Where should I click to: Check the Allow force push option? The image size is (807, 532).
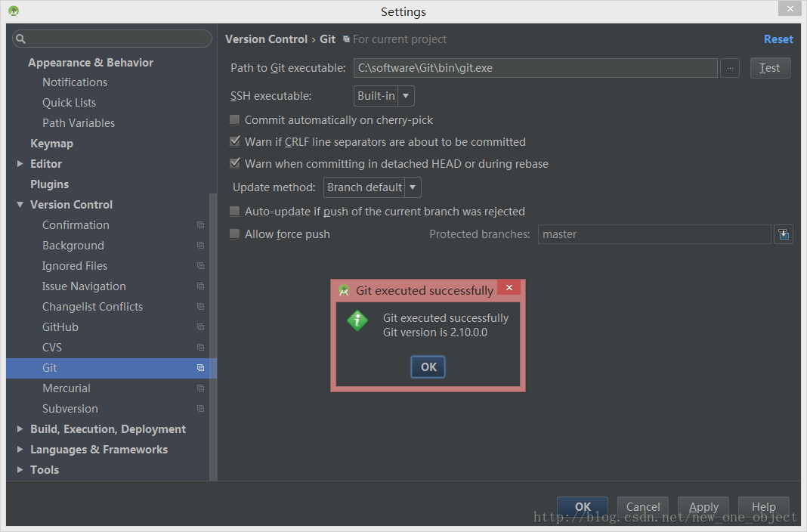(235, 234)
